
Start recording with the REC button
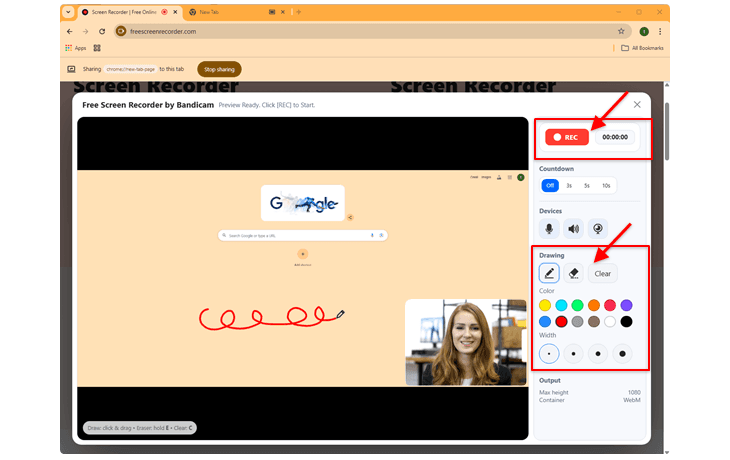567,137
